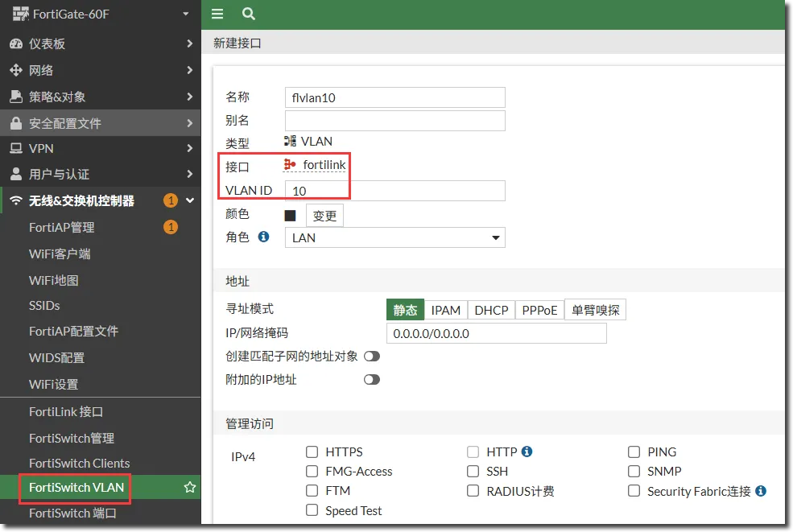Click the IP/网络掩码 input field
The image size is (793, 532).
(x=496, y=333)
